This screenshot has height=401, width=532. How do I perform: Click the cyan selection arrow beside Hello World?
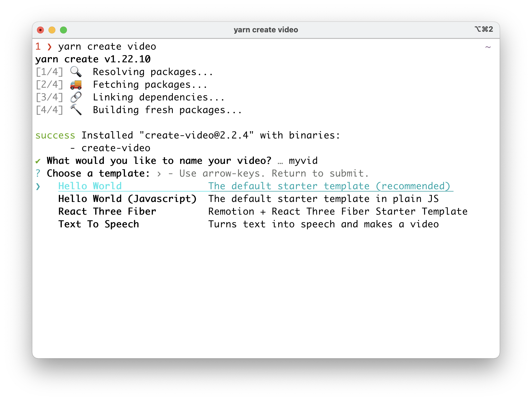(38, 187)
